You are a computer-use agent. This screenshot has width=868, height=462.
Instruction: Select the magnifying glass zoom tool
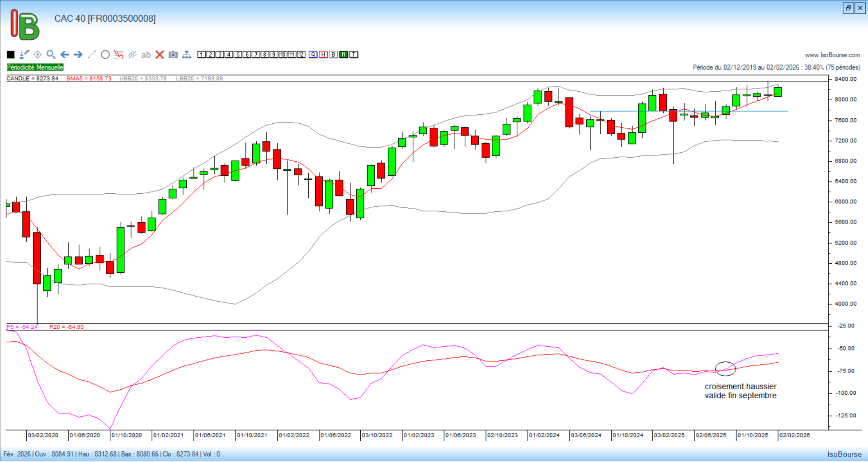pyautogui.click(x=51, y=55)
